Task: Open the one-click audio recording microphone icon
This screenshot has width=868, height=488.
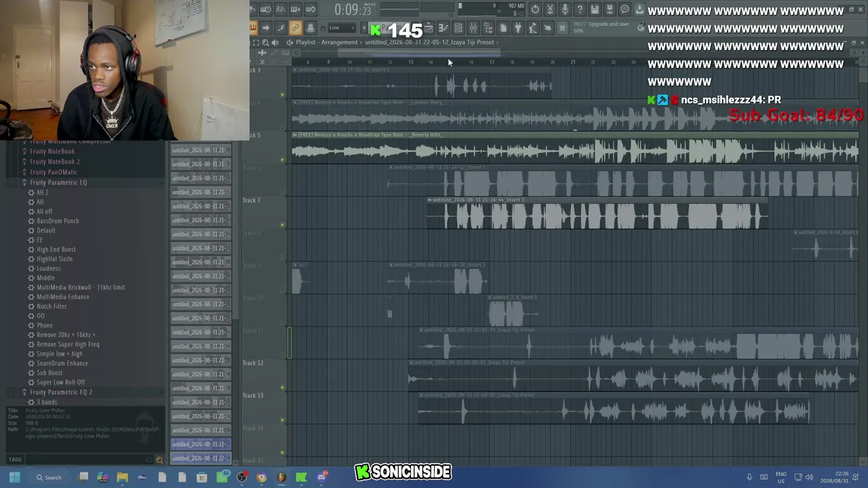Action: click(565, 9)
